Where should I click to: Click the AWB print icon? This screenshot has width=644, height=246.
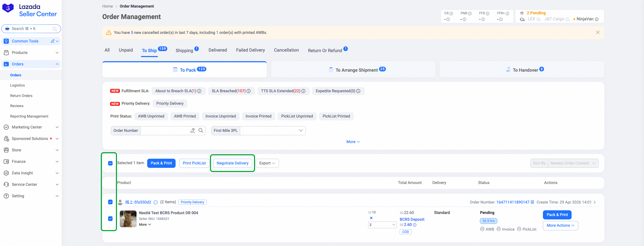click(x=482, y=229)
